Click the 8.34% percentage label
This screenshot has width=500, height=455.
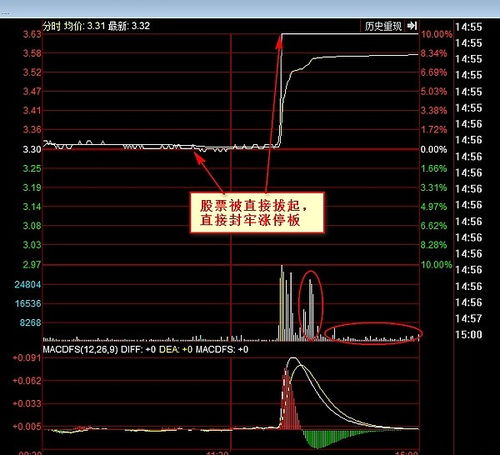pos(434,53)
